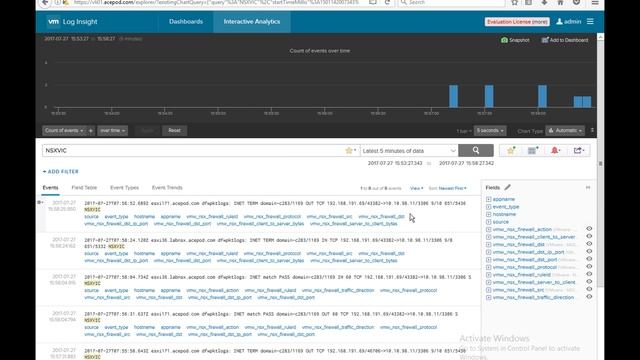Open the Latest 5 minutes of data dropdown
640x360 pixels.
[x=409, y=151]
